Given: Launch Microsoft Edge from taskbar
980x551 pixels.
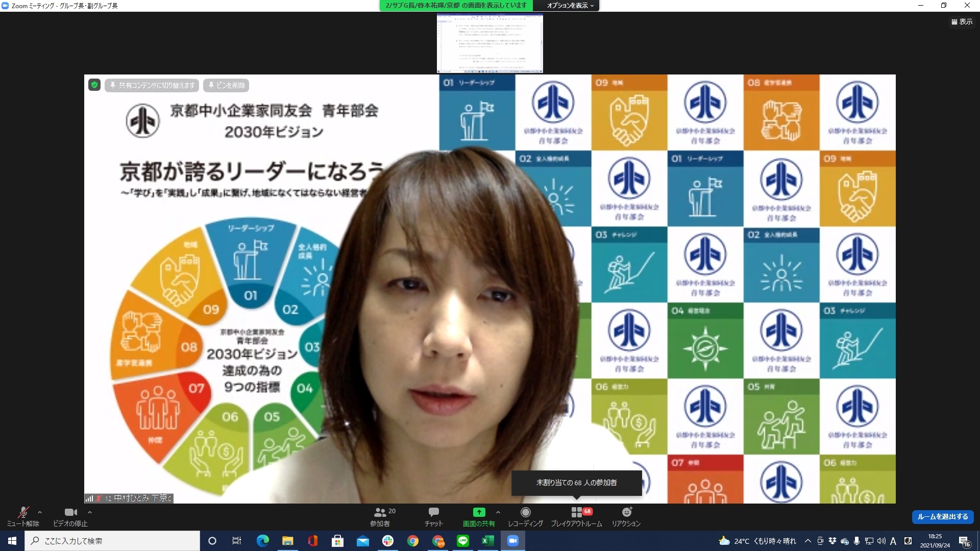Looking at the screenshot, I should click(x=262, y=541).
